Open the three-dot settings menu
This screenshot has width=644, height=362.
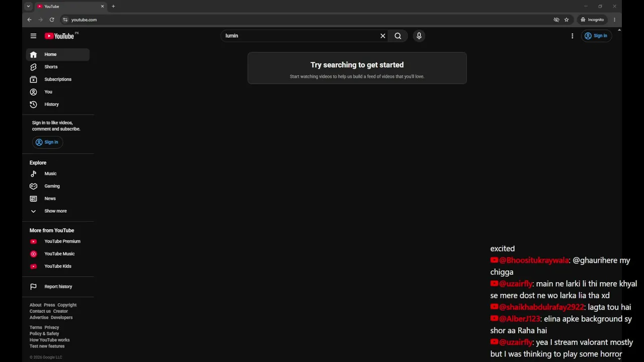pos(572,36)
